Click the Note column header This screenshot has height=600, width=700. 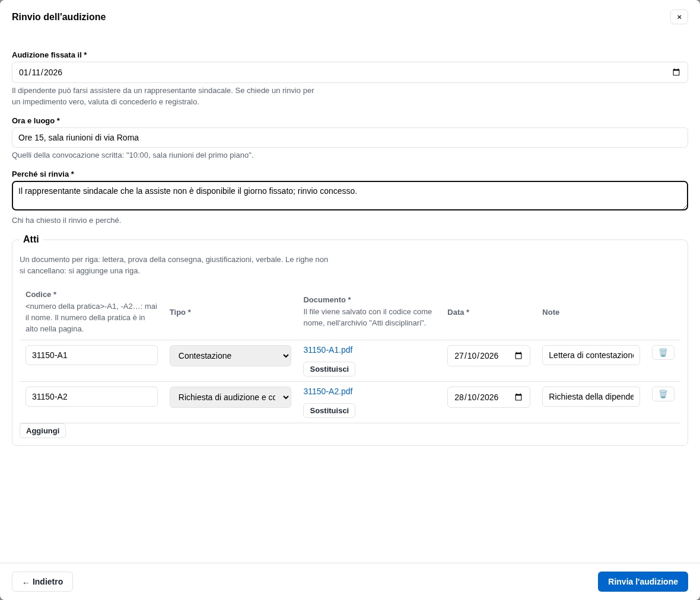click(x=551, y=312)
